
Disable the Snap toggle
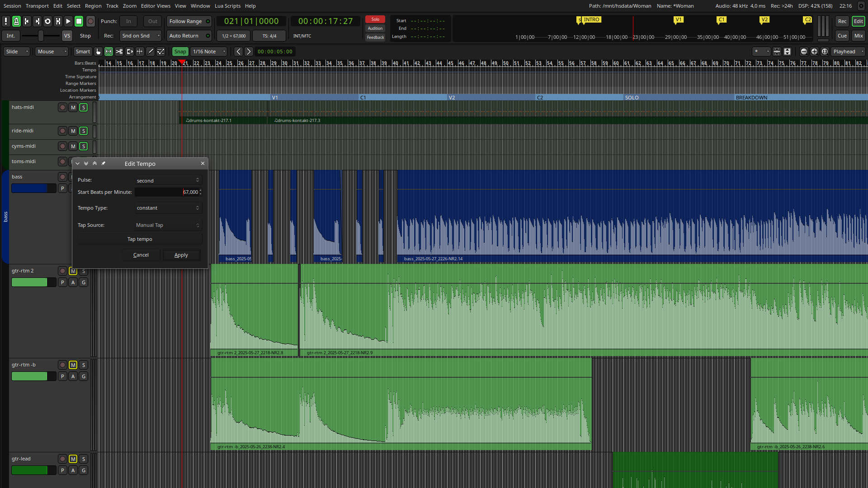(180, 52)
